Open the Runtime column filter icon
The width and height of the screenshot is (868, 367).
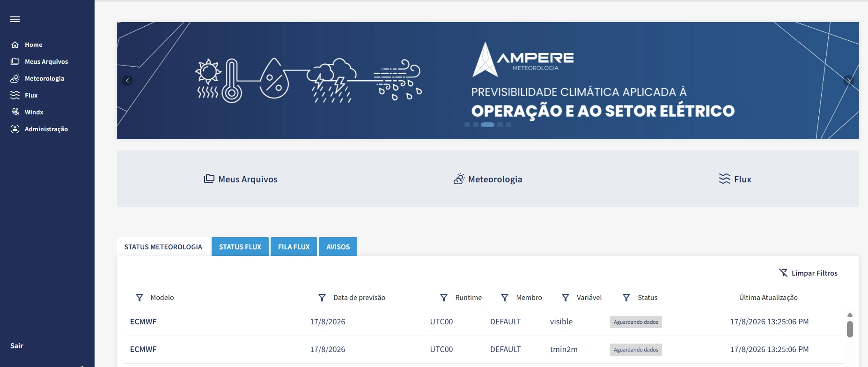[x=444, y=298]
